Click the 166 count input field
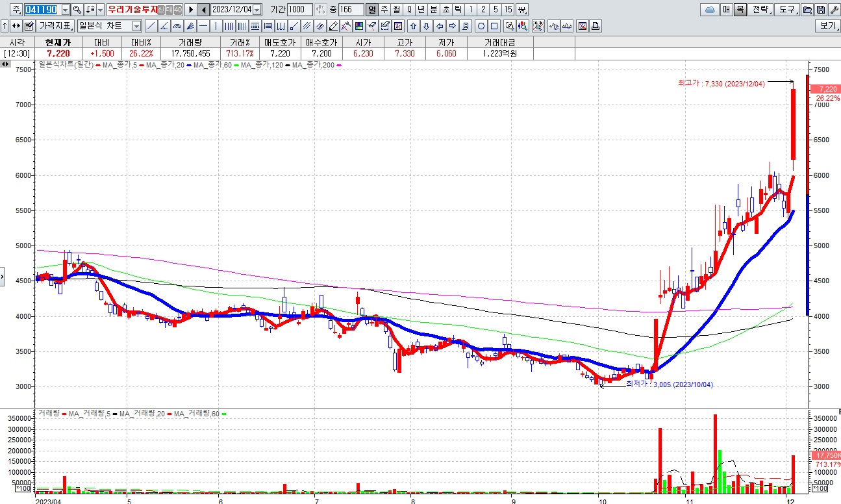Image resolution: width=841 pixels, height=504 pixels. (351, 10)
